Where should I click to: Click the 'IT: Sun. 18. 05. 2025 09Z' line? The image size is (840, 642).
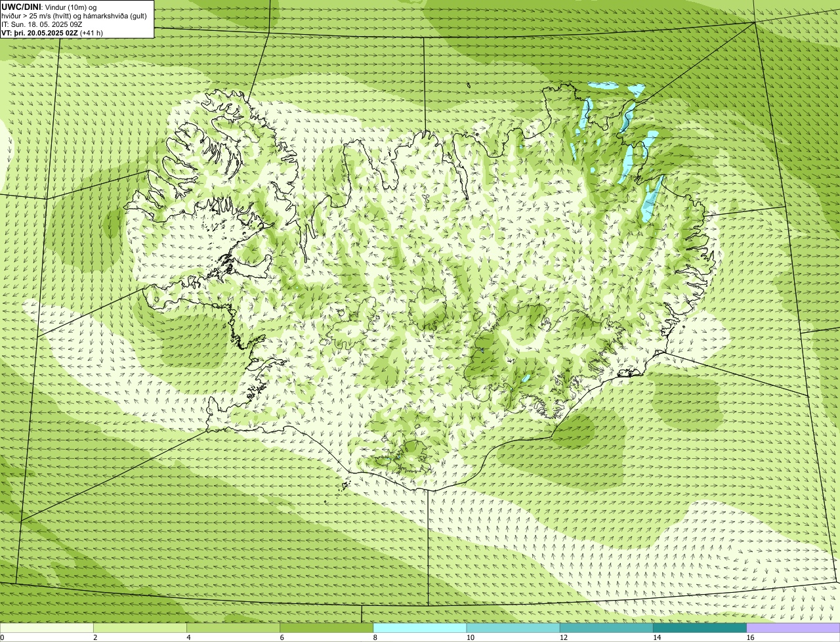(42, 24)
